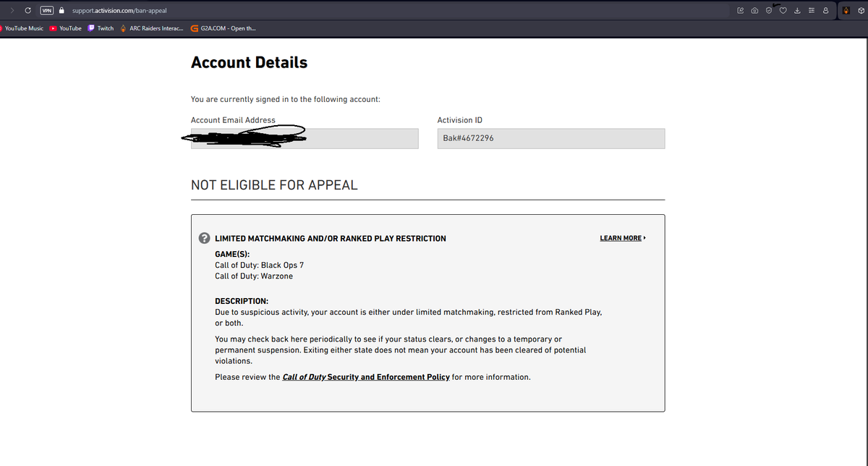Click the GAME(S): label
This screenshot has height=466, width=868.
click(x=232, y=255)
